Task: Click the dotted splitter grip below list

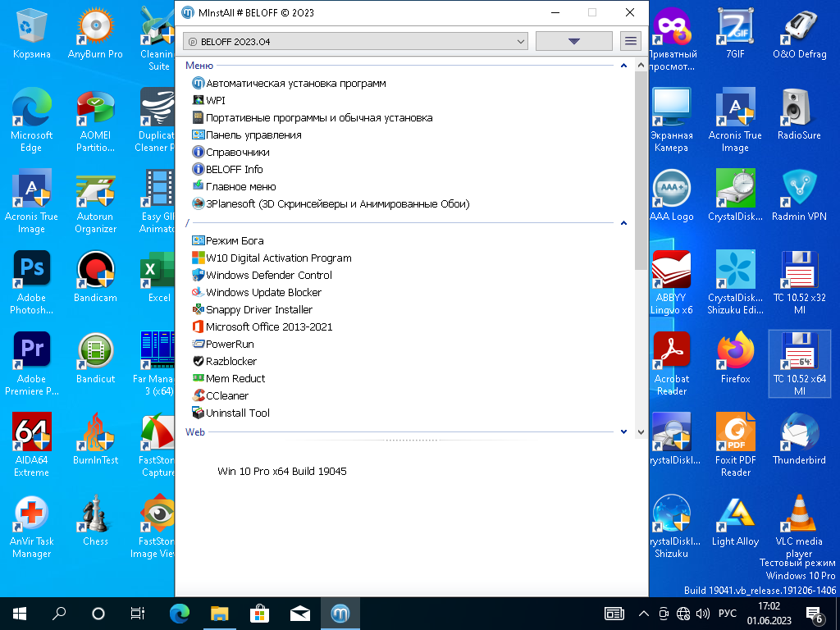Action: (x=412, y=440)
